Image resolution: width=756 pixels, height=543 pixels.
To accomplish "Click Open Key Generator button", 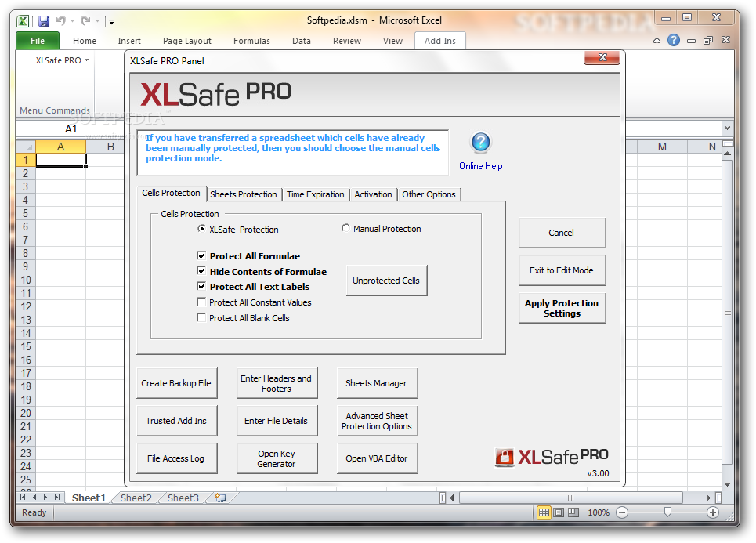I will click(x=277, y=458).
